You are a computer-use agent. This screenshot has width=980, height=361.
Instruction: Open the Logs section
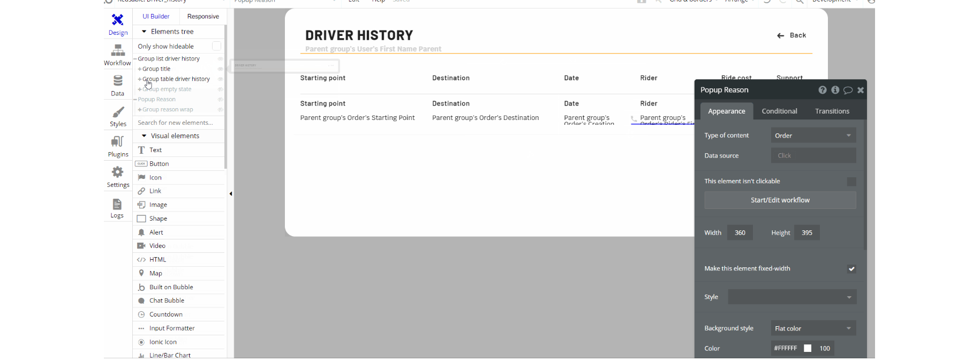[117, 208]
